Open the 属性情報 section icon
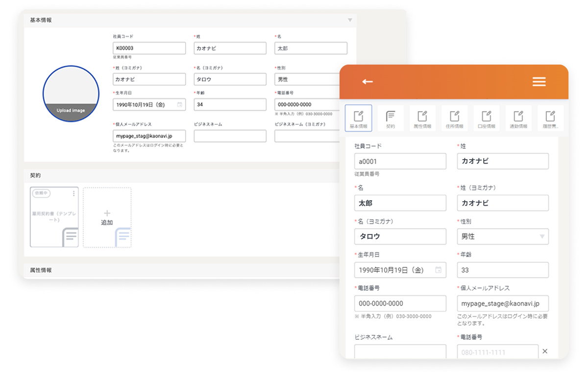588x375 pixels. [x=422, y=118]
